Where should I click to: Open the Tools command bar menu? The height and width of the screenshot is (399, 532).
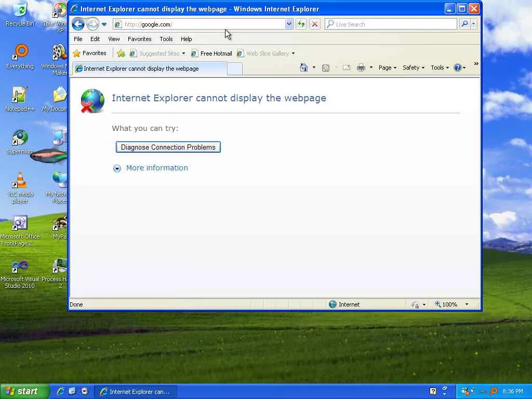click(440, 68)
